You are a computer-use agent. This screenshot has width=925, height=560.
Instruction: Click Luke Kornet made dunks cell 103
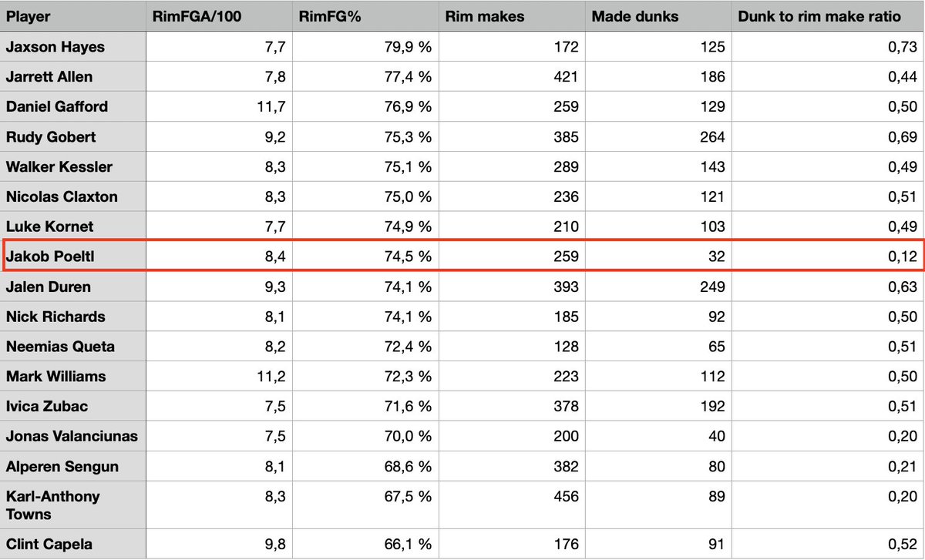pyautogui.click(x=658, y=226)
